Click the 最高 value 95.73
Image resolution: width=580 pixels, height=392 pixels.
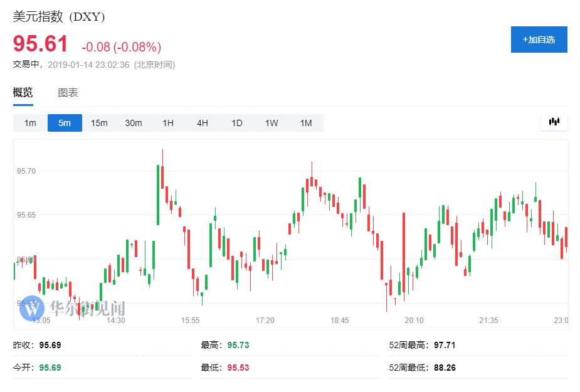[238, 345]
